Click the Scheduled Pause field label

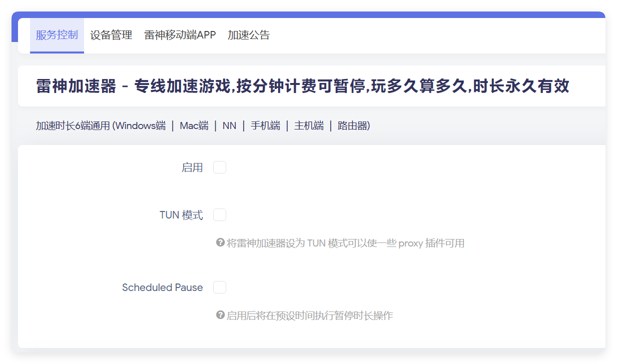(163, 287)
